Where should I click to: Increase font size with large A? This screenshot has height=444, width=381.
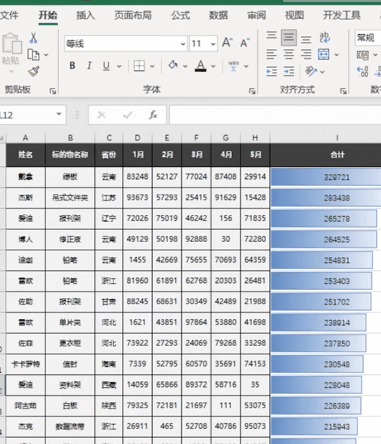pyautogui.click(x=227, y=43)
